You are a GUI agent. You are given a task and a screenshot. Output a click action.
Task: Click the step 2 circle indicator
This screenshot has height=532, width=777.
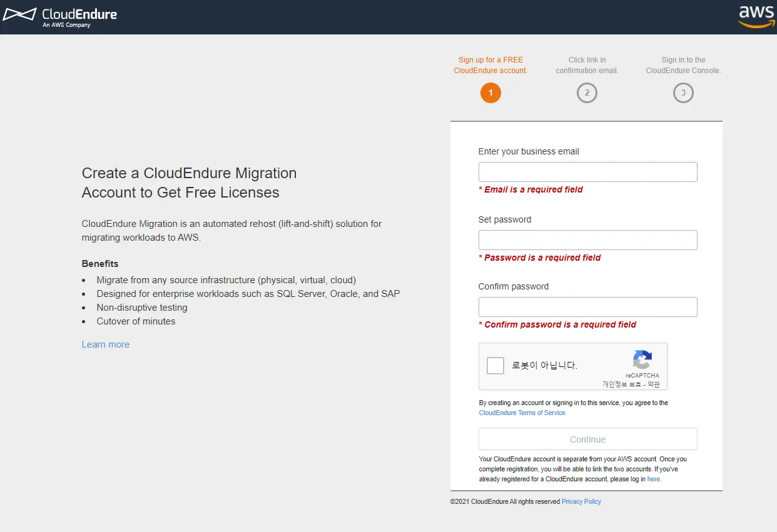pyautogui.click(x=587, y=93)
